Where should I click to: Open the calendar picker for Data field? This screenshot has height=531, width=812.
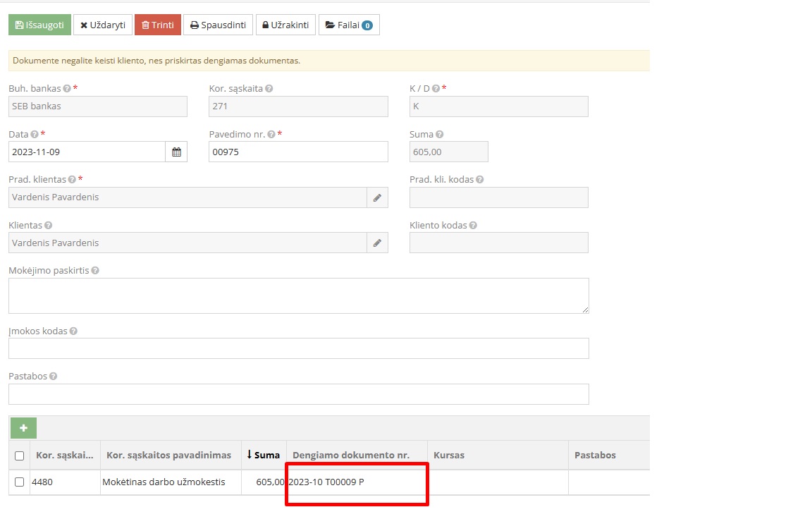point(178,152)
